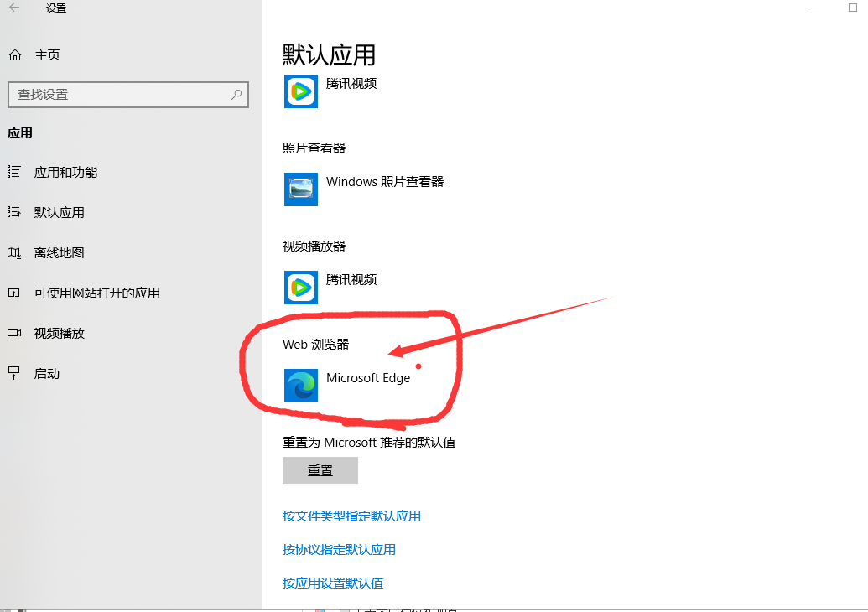Hit the magnifier icon in search box
The height and width of the screenshot is (612, 868).
coord(236,95)
